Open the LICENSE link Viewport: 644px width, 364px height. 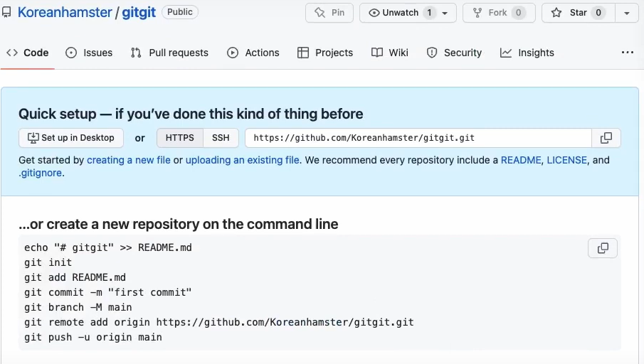pos(566,160)
